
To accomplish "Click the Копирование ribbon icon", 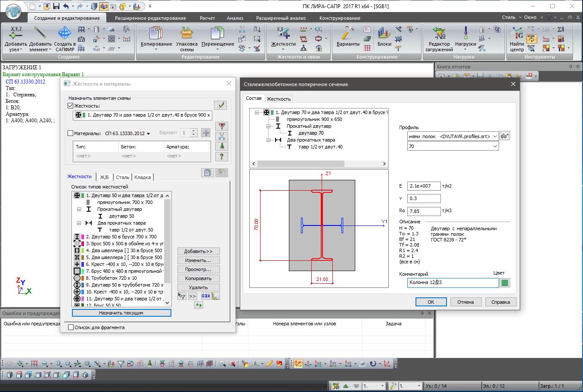I will pos(156,33).
